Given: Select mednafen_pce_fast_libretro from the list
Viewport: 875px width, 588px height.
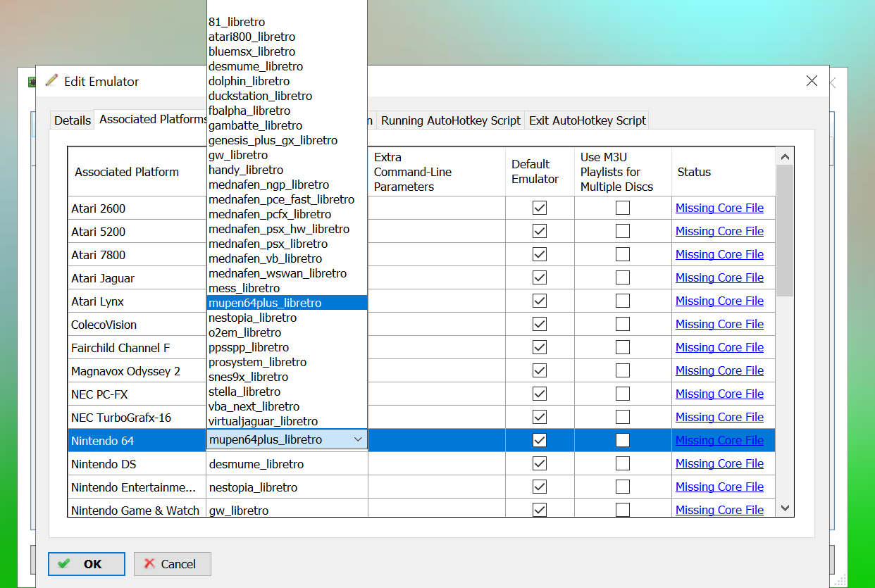Looking at the screenshot, I should pos(287,199).
